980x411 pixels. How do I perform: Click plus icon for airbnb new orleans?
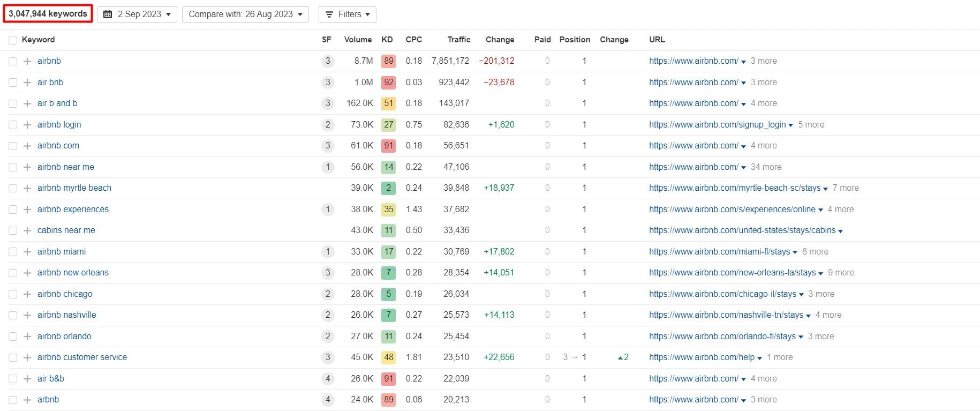(x=27, y=273)
